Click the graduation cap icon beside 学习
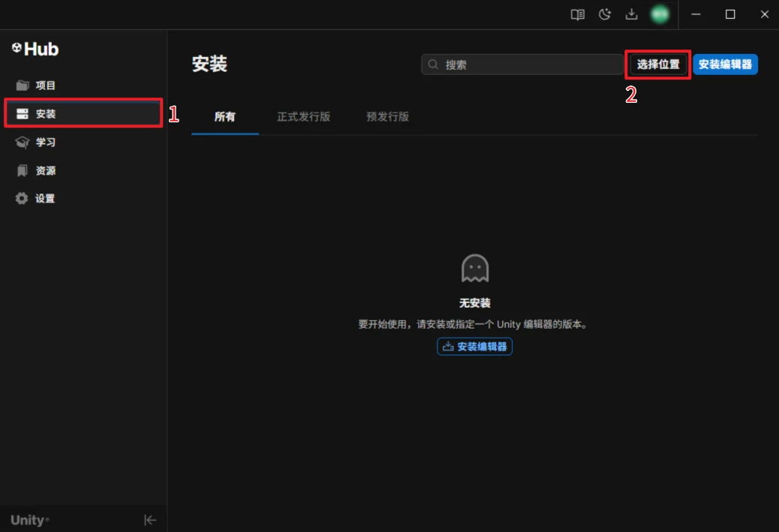The width and height of the screenshot is (779, 532). [x=23, y=142]
